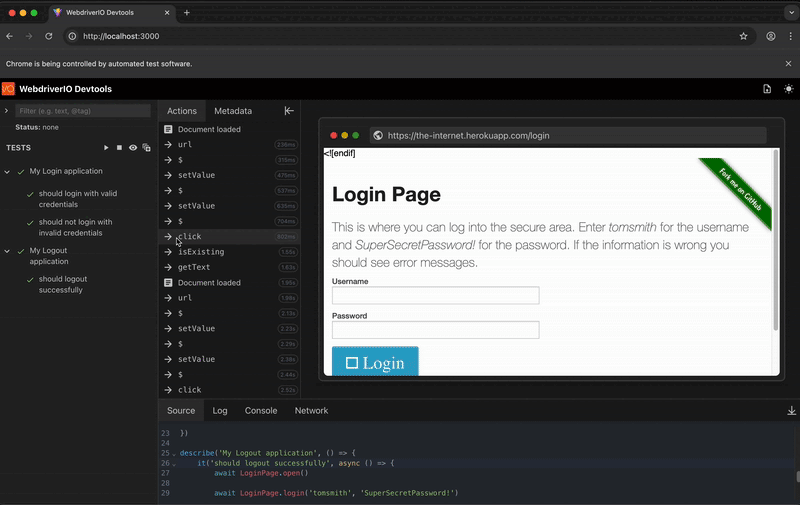Click the collapse-all icon in the Tests header

[146, 148]
